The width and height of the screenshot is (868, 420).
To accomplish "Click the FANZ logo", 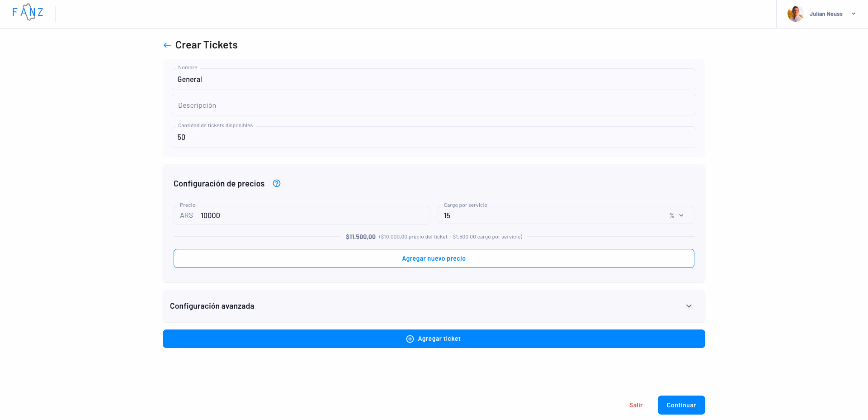I will 28,12.
